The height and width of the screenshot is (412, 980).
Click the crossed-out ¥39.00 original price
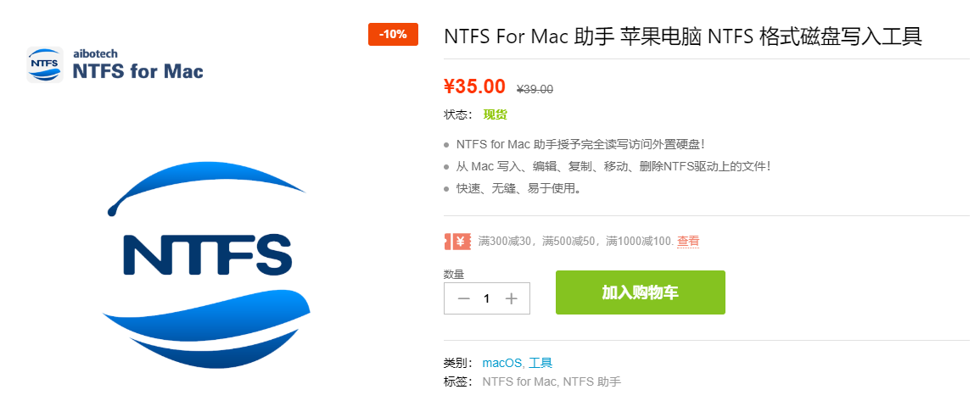(x=535, y=89)
